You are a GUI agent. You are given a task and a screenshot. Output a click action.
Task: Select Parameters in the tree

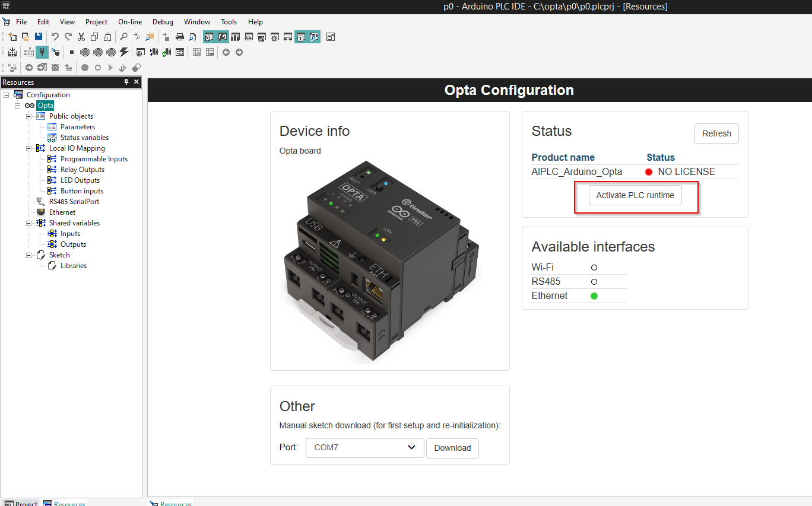coord(77,127)
